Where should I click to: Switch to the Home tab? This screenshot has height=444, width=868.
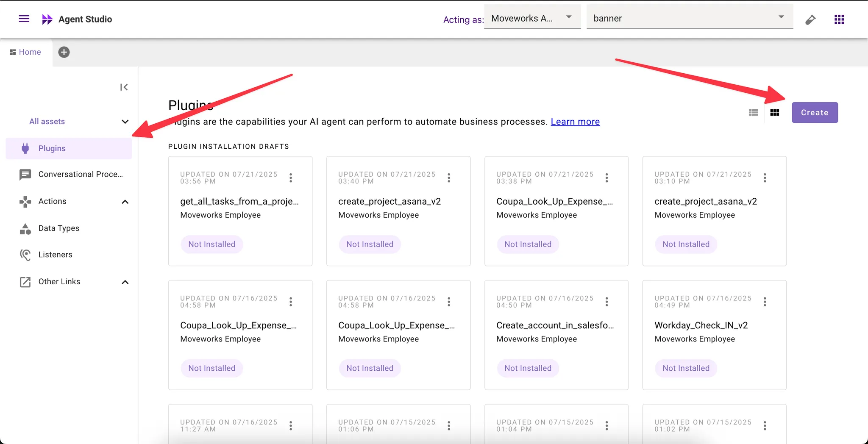click(26, 52)
